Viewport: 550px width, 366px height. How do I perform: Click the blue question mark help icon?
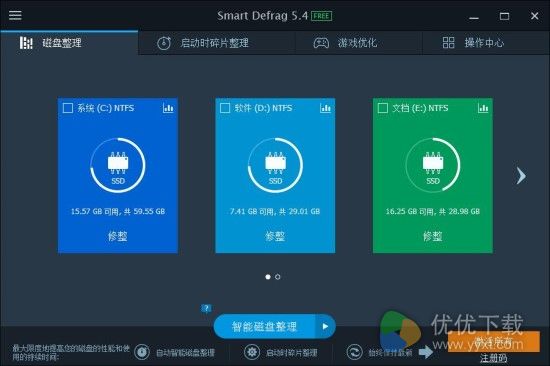pos(206,308)
